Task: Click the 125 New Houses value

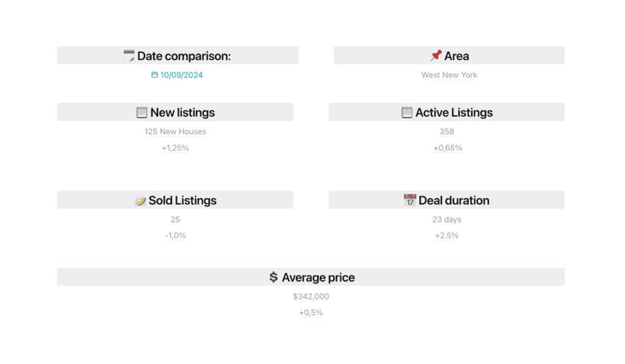Action: click(175, 132)
